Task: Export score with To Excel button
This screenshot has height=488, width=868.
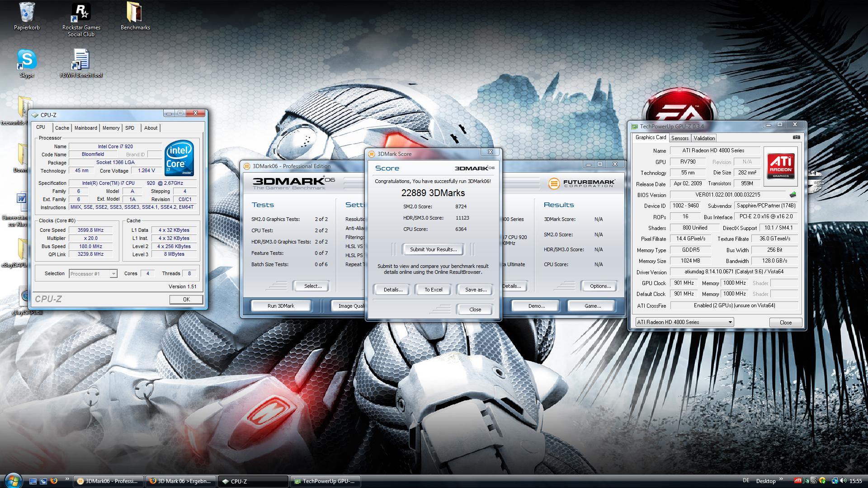Action: [x=433, y=290]
